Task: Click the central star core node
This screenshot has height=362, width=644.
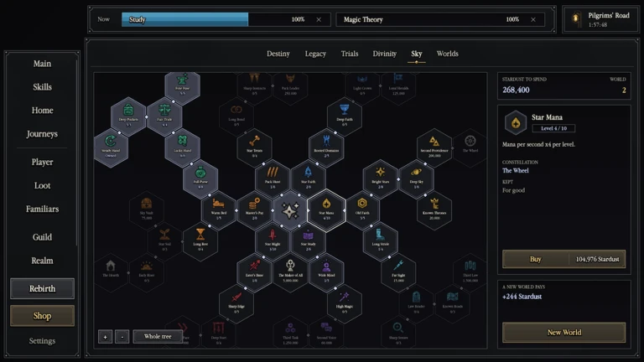Action: 290,210
